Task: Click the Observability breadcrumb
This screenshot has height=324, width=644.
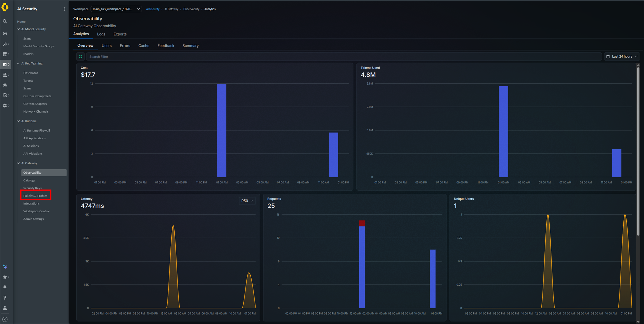Action: pyautogui.click(x=191, y=9)
